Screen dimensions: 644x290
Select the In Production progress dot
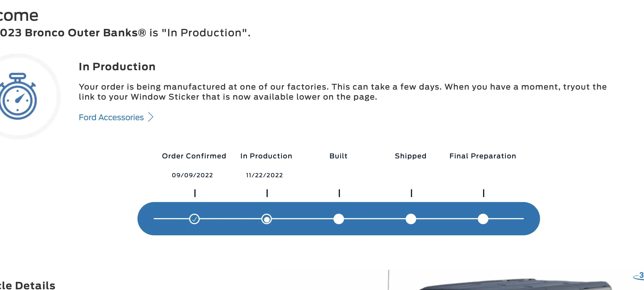266,219
